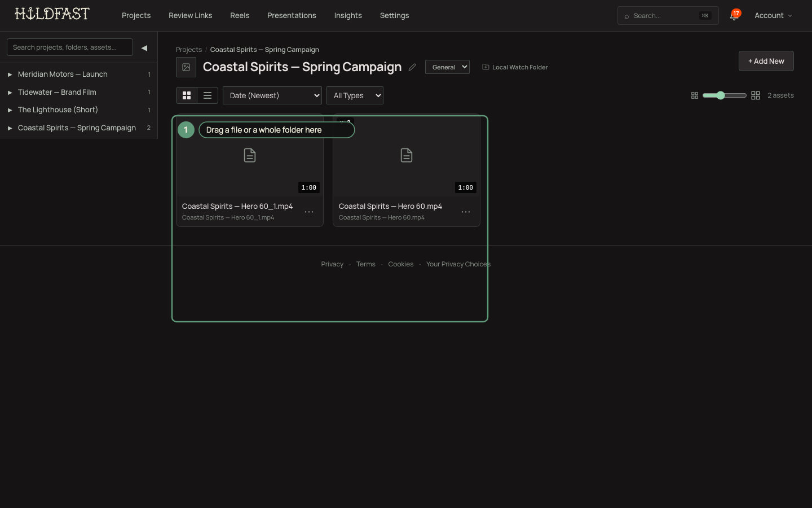Click the magnifier icon in the top search
Viewport: 812px width, 508px height.
[x=626, y=16]
